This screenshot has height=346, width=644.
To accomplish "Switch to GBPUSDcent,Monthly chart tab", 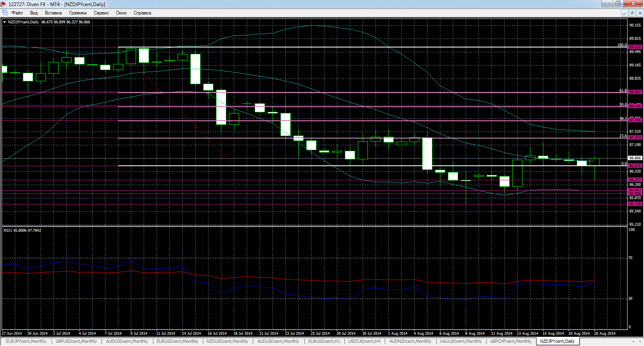I will tap(76, 341).
